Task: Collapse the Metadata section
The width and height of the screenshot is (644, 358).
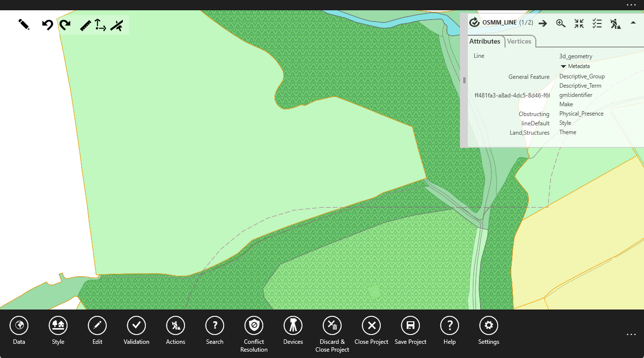Action: (x=564, y=66)
